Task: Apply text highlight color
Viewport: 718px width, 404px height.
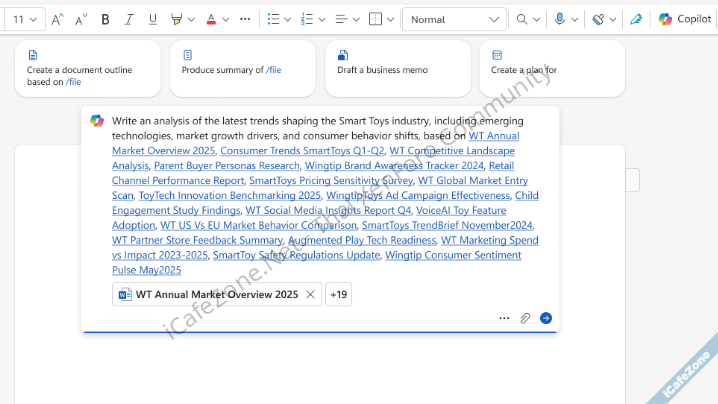Action: pos(176,19)
